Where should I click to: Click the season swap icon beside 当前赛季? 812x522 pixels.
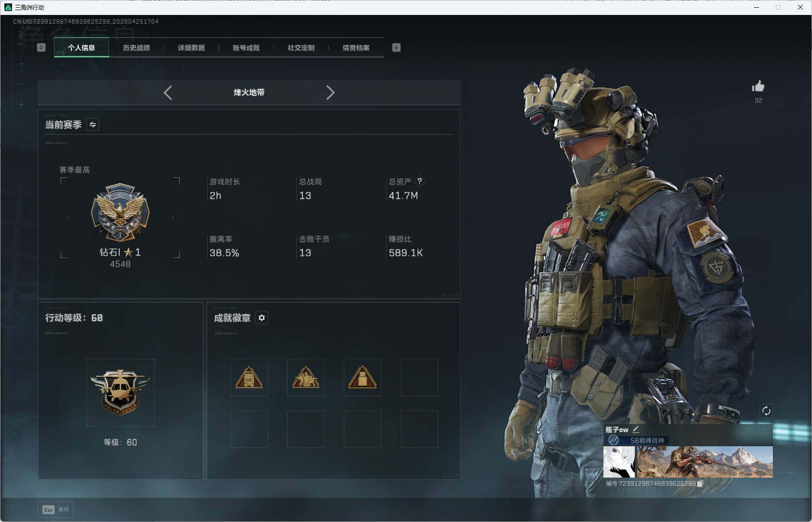92,124
